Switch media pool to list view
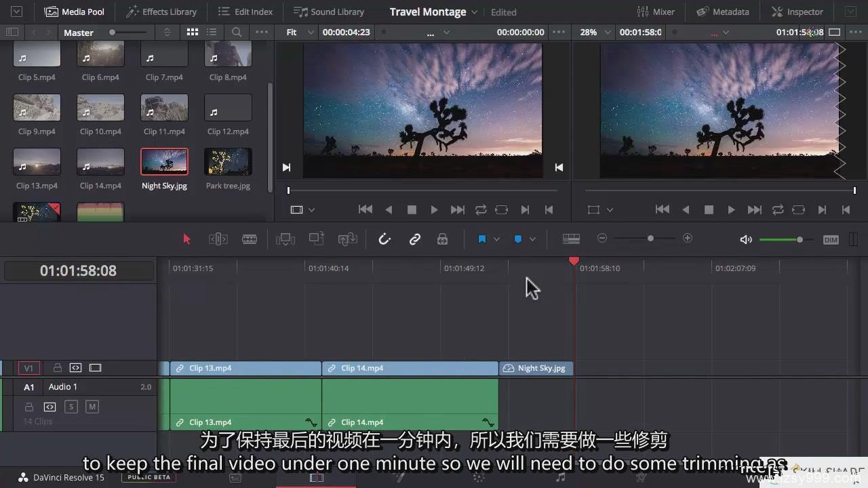This screenshot has height=488, width=868. (x=212, y=32)
